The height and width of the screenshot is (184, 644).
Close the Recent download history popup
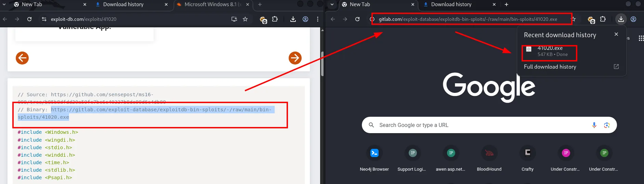(616, 34)
